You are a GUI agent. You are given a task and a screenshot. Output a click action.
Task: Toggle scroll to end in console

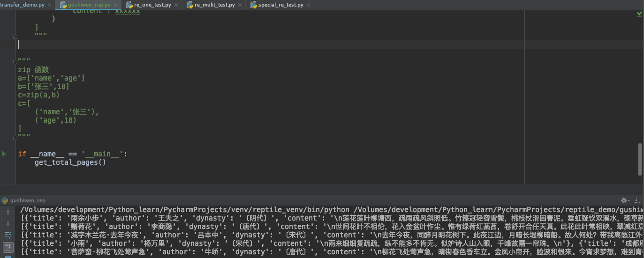click(x=8, y=247)
